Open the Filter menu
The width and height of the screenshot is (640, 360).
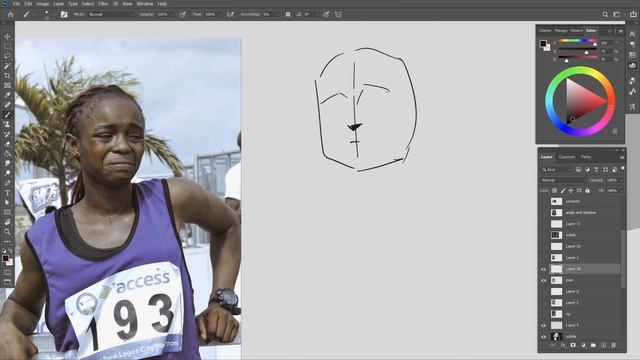103,4
